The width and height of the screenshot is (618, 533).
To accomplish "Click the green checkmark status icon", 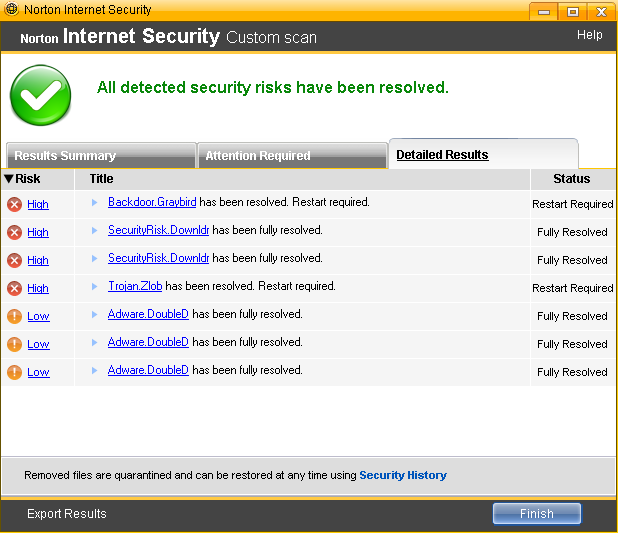I will [x=41, y=95].
